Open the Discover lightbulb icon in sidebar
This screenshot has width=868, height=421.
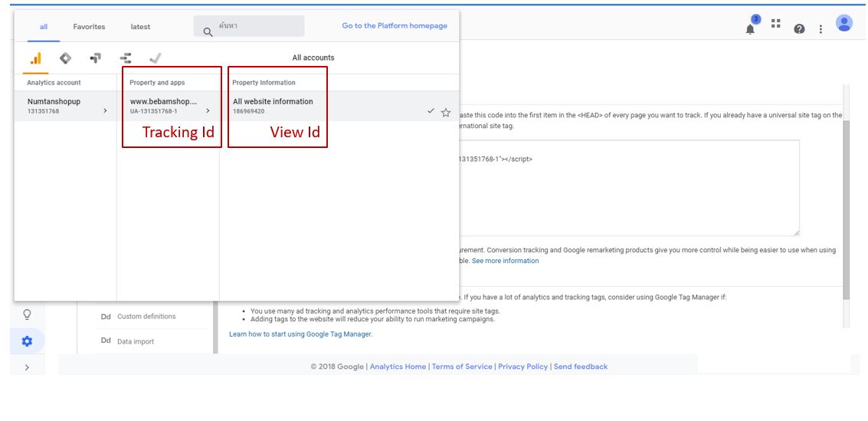pyautogui.click(x=27, y=314)
